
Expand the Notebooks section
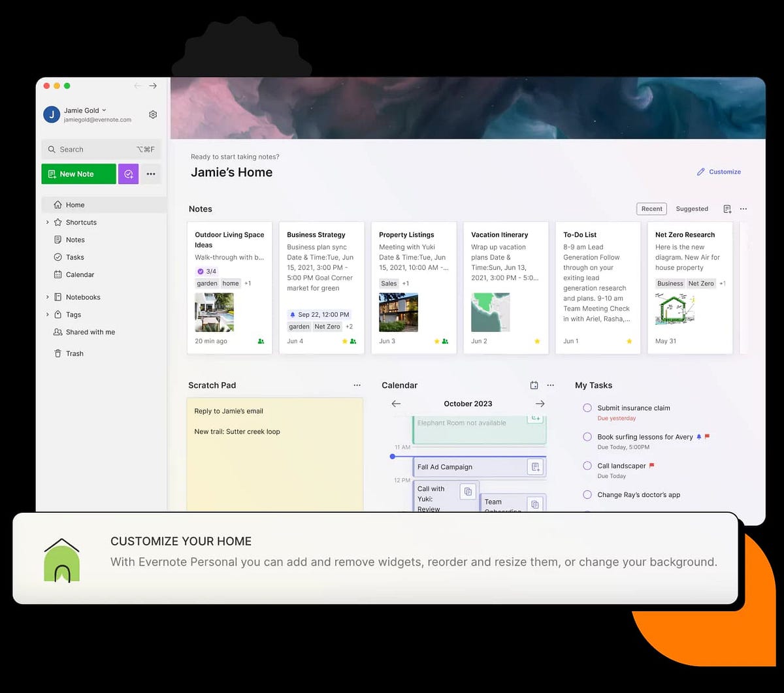[47, 297]
